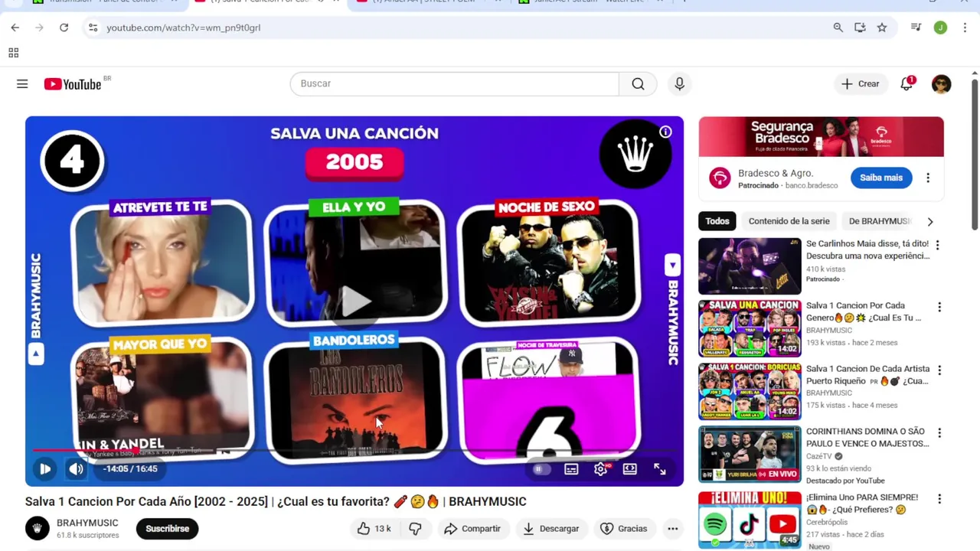Viewport: 980px width, 551px height.
Task: Open the apps grid in bookmarks bar
Action: pos(13,53)
